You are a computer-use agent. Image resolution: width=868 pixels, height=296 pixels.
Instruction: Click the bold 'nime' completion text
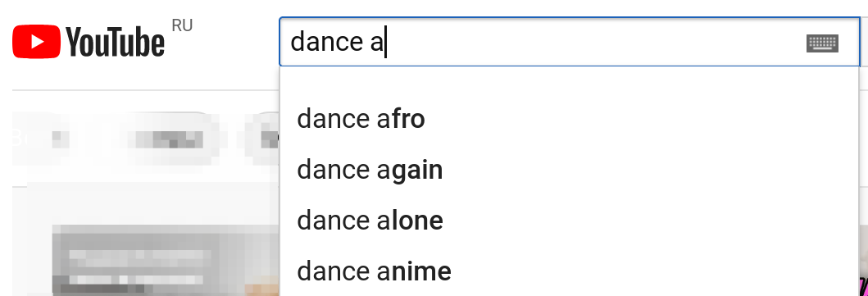tap(422, 271)
